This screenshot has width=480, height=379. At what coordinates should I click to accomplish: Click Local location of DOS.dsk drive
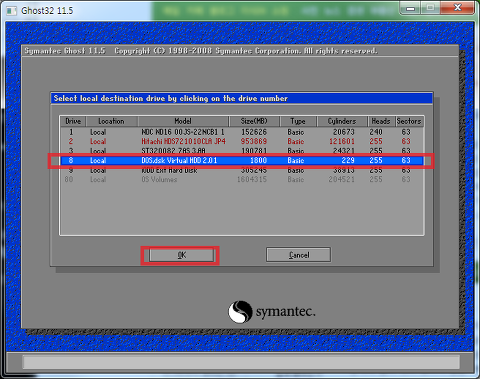pyautogui.click(x=98, y=160)
